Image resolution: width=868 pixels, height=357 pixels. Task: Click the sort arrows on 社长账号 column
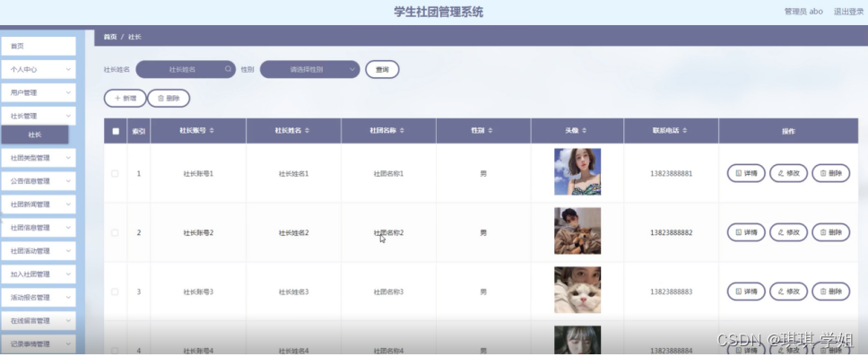[212, 131]
